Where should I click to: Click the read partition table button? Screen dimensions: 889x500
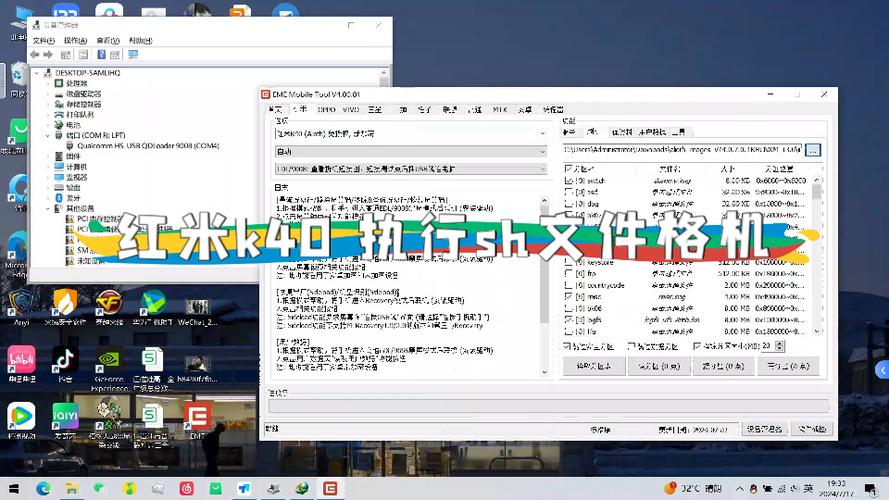point(594,366)
